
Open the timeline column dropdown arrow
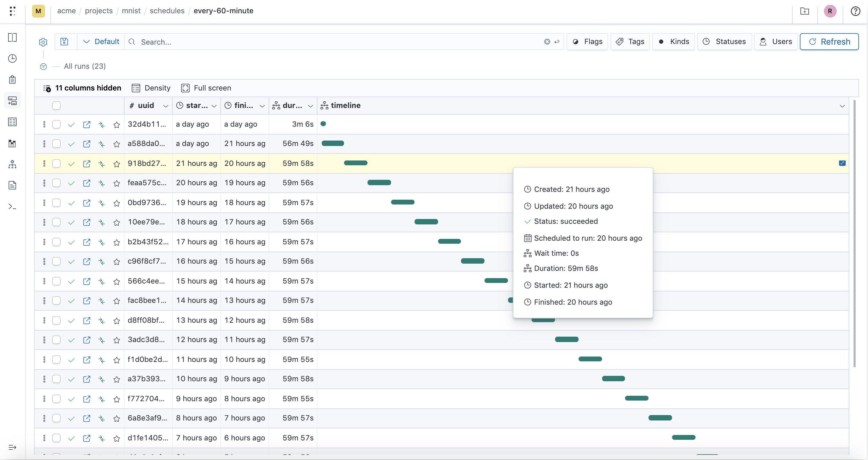842,106
